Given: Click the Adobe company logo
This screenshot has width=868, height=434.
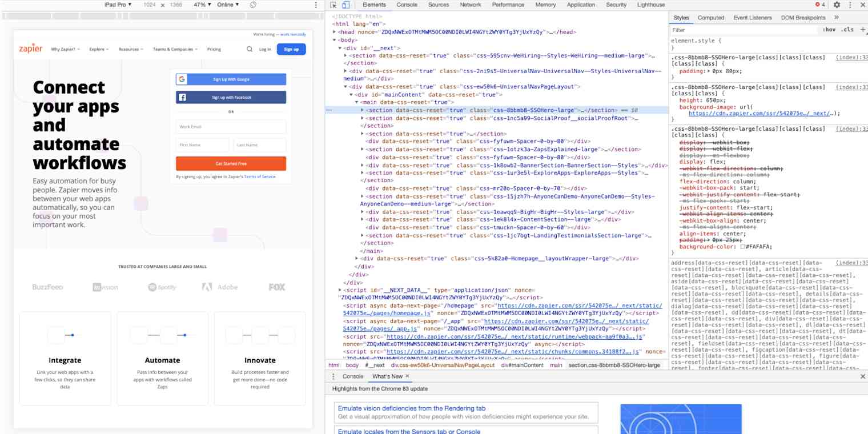Looking at the screenshot, I should click(x=219, y=287).
